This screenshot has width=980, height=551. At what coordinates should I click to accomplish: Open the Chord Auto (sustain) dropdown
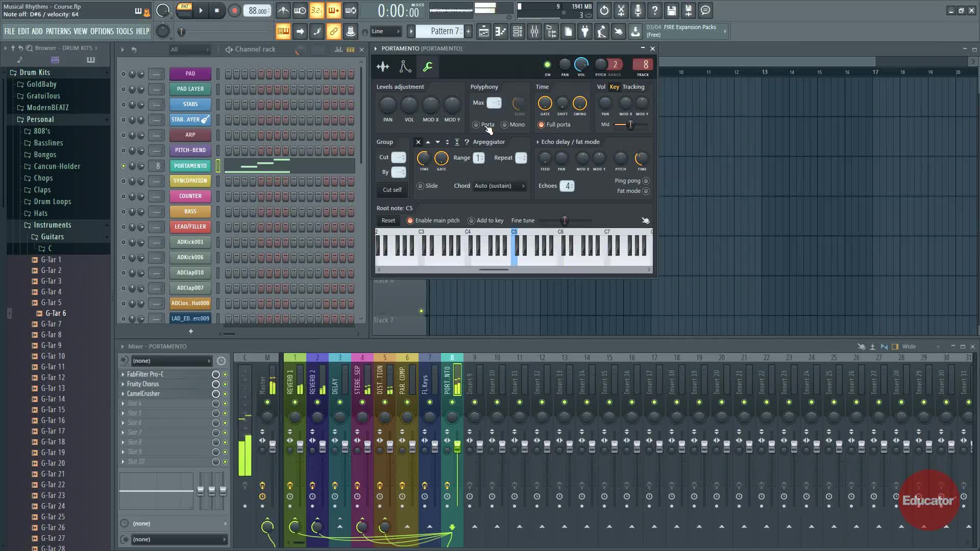(x=499, y=186)
